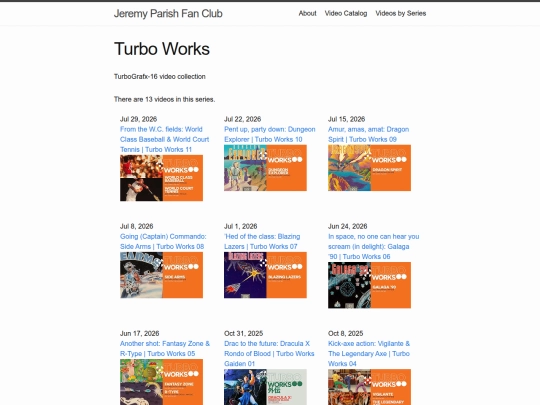
Task: Open the World Class Baseball Turbo Works 11 link
Action: (165, 139)
